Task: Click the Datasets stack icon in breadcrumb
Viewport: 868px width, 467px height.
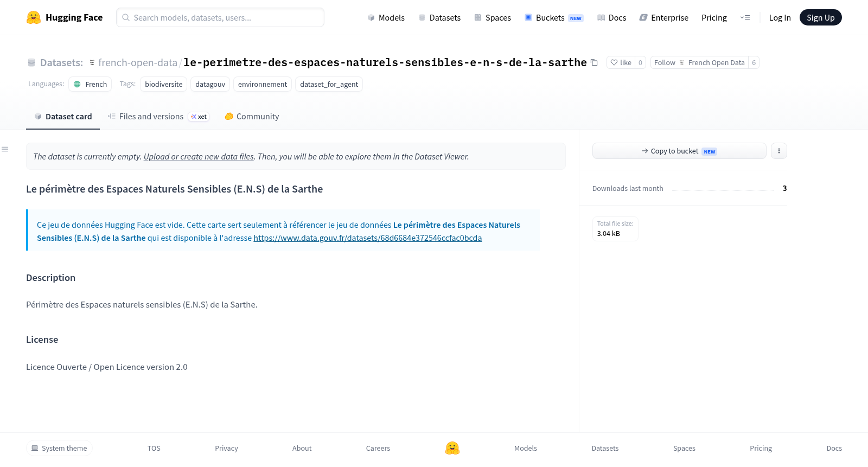Action: coord(31,62)
